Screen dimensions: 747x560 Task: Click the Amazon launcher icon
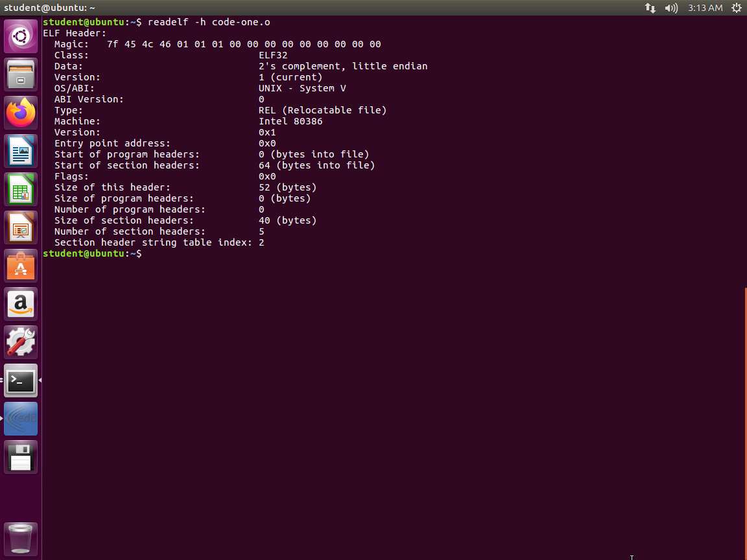coord(21,304)
